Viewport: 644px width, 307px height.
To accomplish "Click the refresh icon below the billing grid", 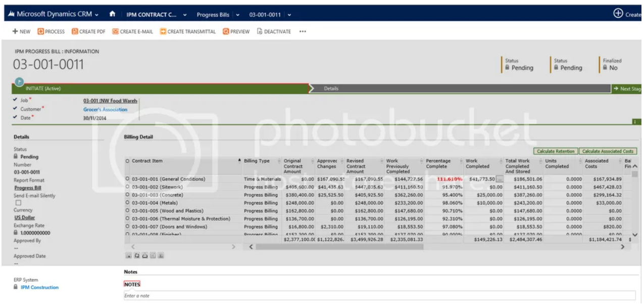I will pyautogui.click(x=136, y=255).
